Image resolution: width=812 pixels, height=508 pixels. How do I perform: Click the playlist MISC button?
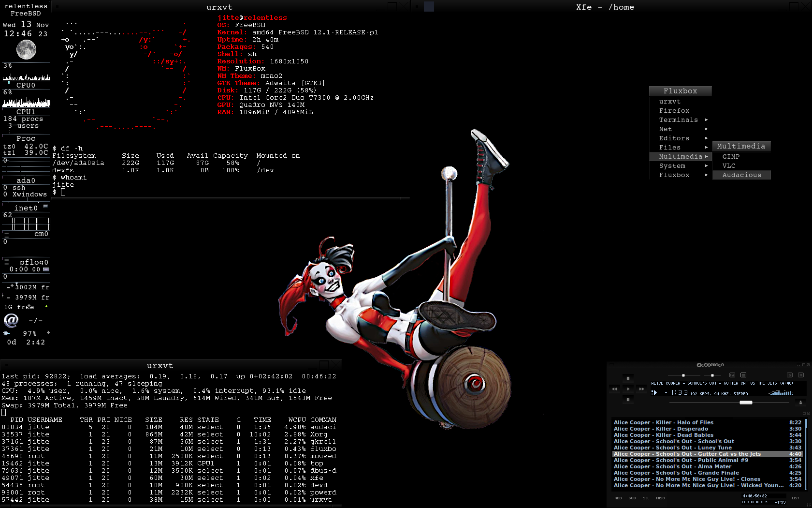660,498
